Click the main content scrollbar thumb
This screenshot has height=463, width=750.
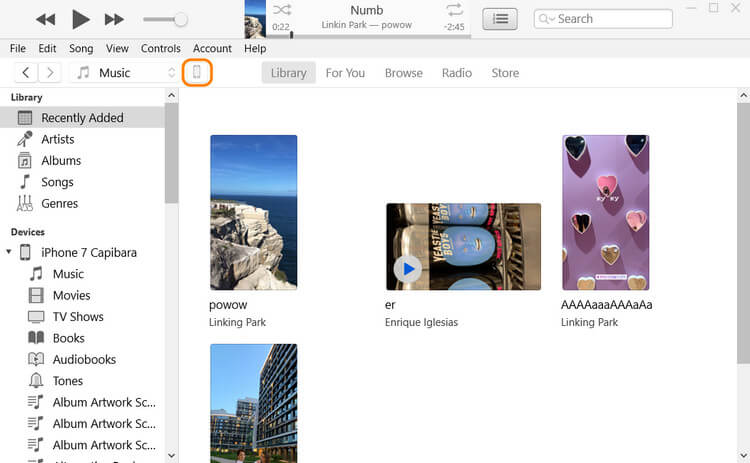click(x=743, y=233)
